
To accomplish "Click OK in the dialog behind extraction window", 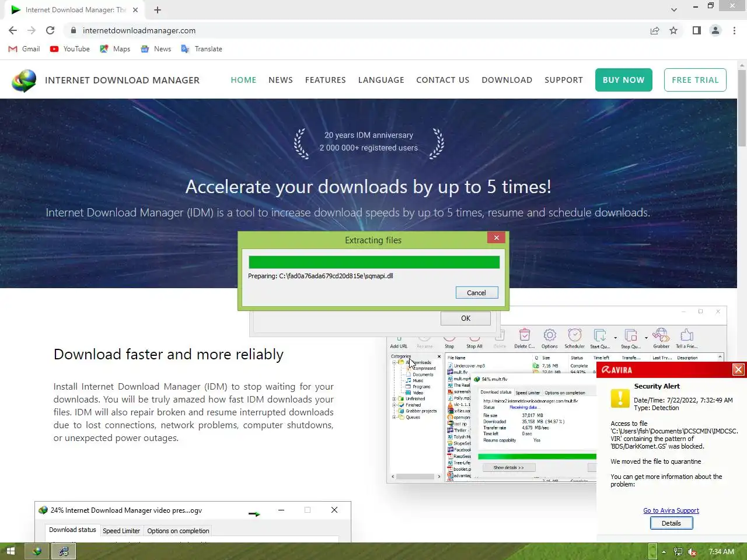I will click(466, 318).
